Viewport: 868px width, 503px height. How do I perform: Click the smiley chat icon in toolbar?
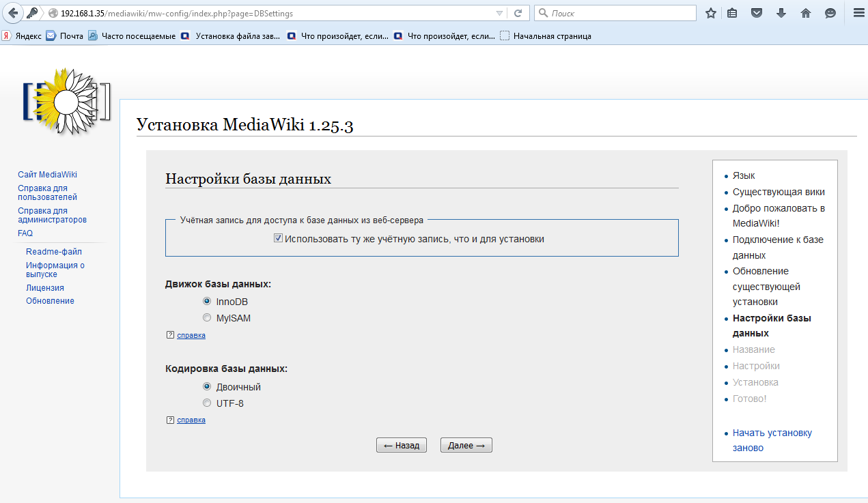tap(830, 13)
